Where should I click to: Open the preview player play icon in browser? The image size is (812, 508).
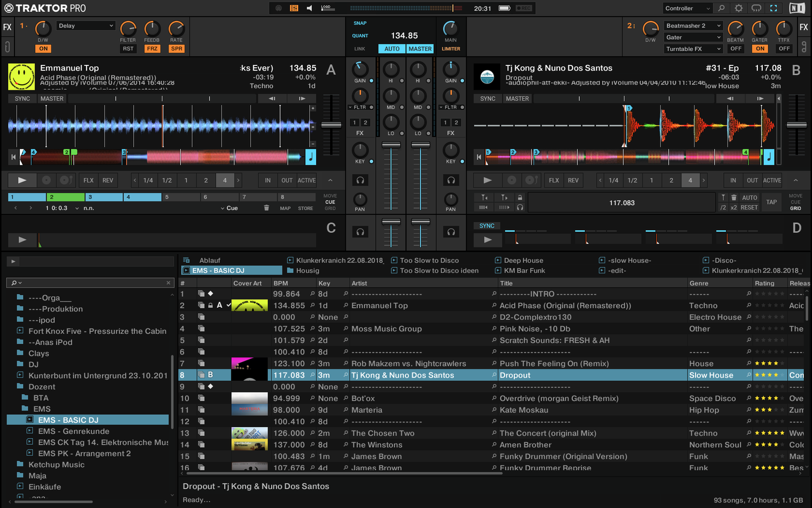click(x=14, y=262)
